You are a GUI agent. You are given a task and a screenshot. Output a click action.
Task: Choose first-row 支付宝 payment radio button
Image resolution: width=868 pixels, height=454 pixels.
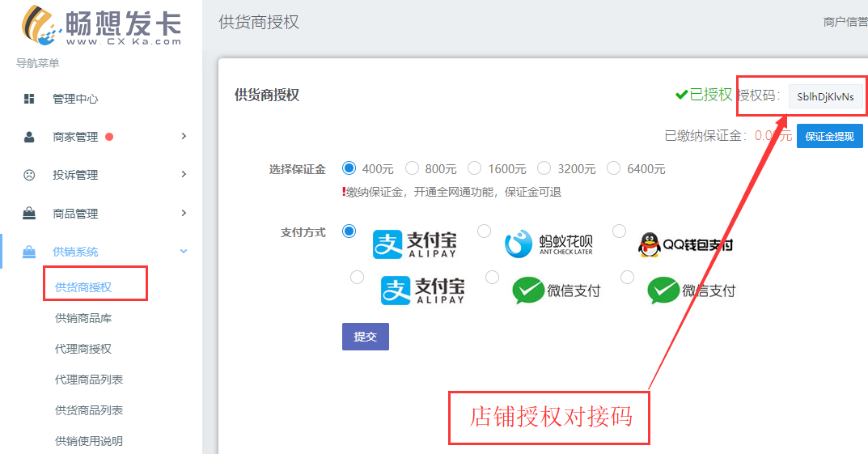click(349, 231)
